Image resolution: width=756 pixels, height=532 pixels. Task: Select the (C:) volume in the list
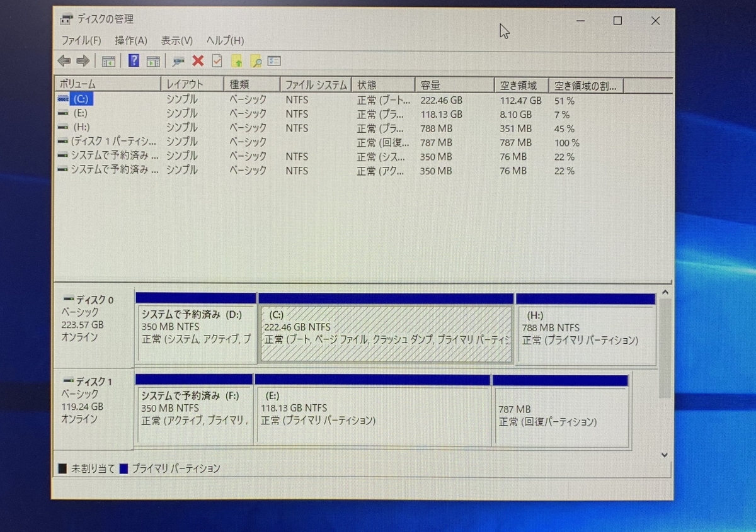tap(80, 99)
